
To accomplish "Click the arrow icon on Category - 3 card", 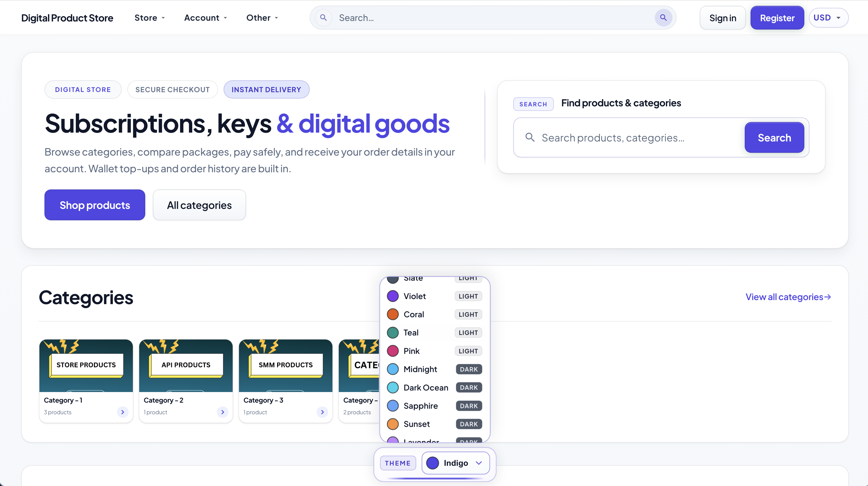I will [322, 412].
